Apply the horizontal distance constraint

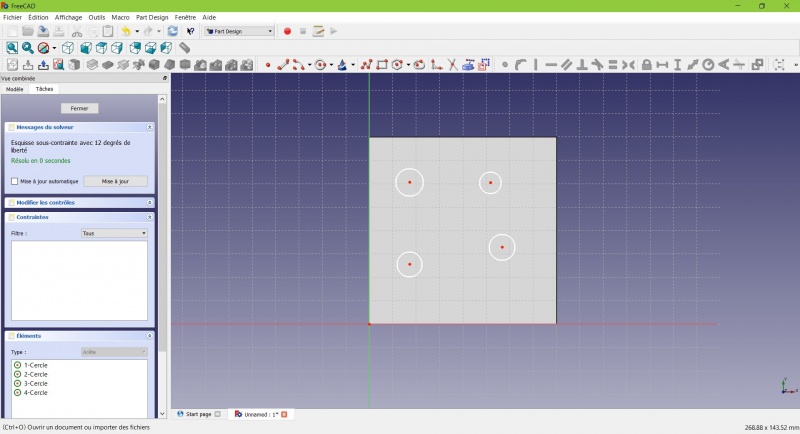(662, 65)
